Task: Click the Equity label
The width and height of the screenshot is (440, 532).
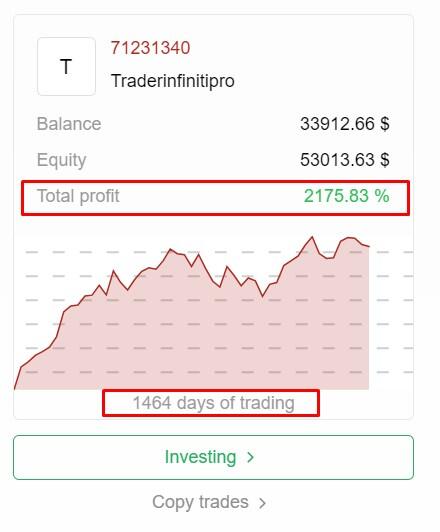Action: click(61, 160)
